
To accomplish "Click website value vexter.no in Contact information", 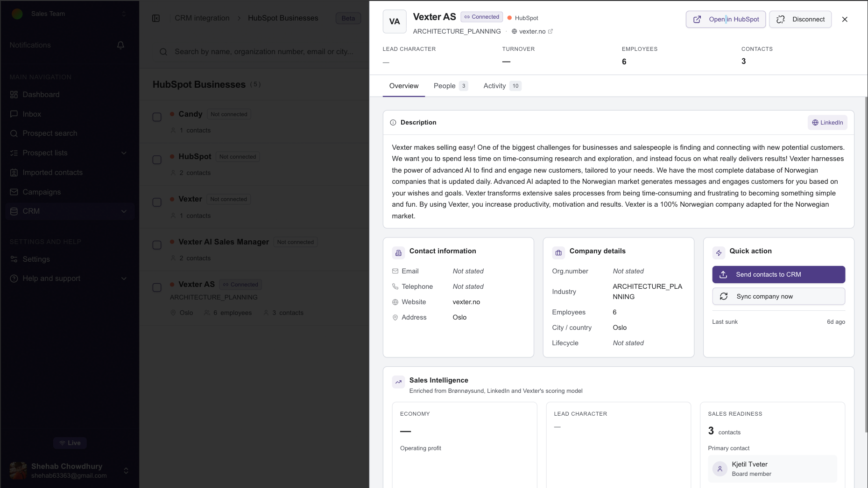I will click(x=466, y=302).
